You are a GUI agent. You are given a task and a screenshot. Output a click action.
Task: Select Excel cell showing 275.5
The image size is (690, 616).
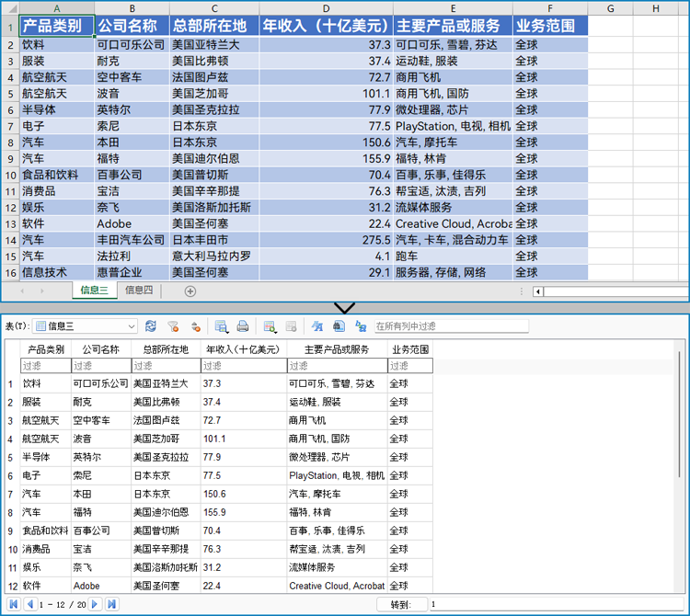326,240
